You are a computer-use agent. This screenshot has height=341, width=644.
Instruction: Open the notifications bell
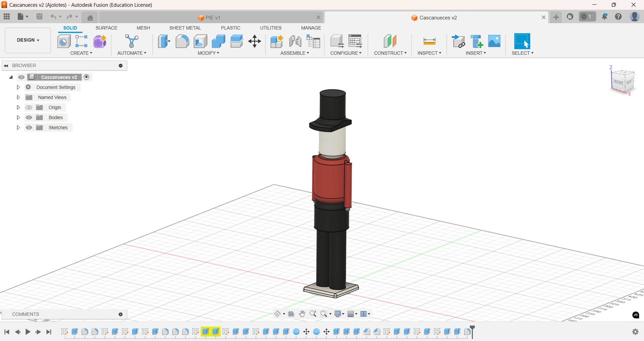click(604, 17)
